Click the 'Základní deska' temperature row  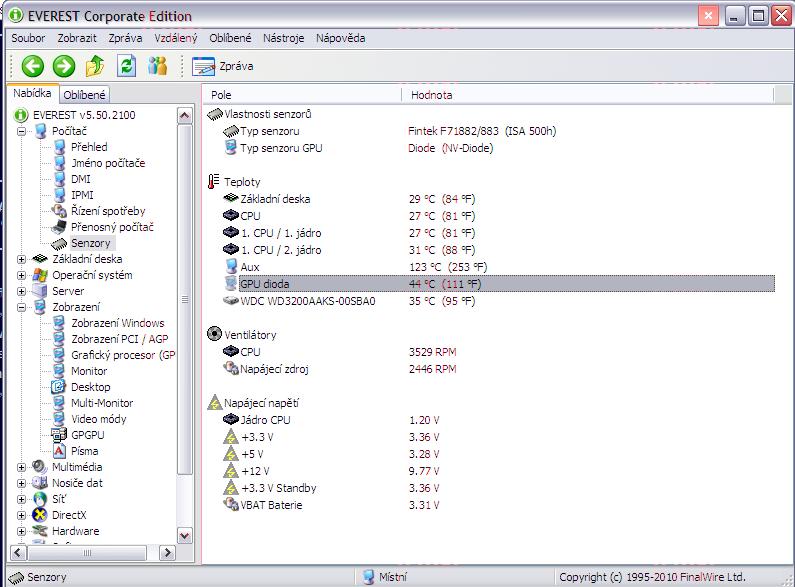pos(499,199)
